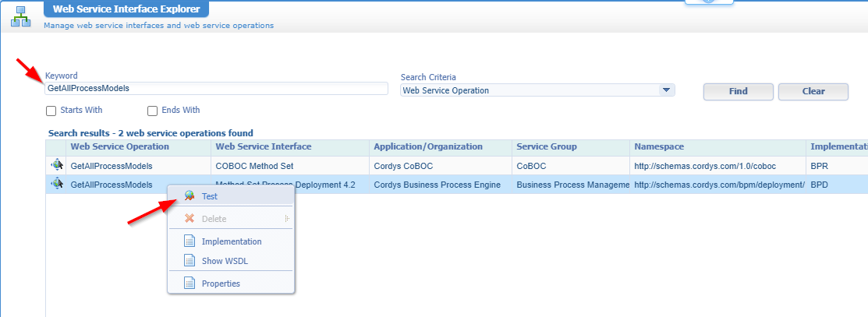Click the Properties document icon
Viewport: 868px width, 317px height.
click(189, 284)
